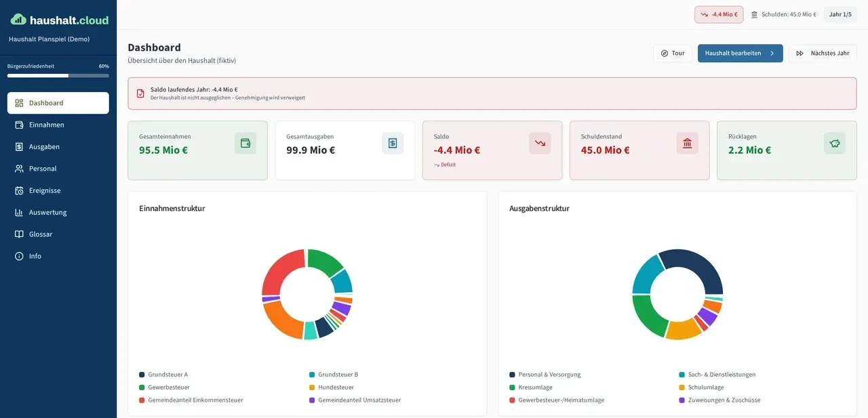Open the Personal menu item
This screenshot has width=868, height=418.
tap(58, 168)
